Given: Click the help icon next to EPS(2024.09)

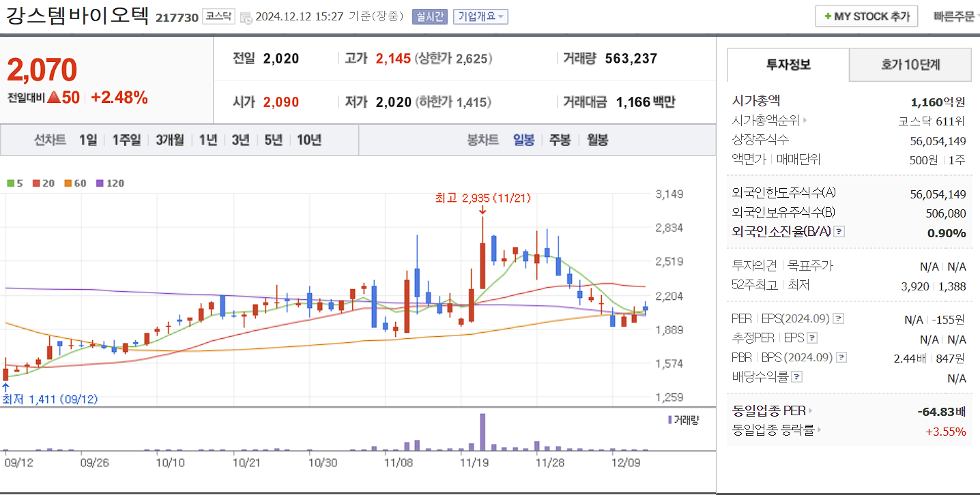Looking at the screenshot, I should point(839,319).
